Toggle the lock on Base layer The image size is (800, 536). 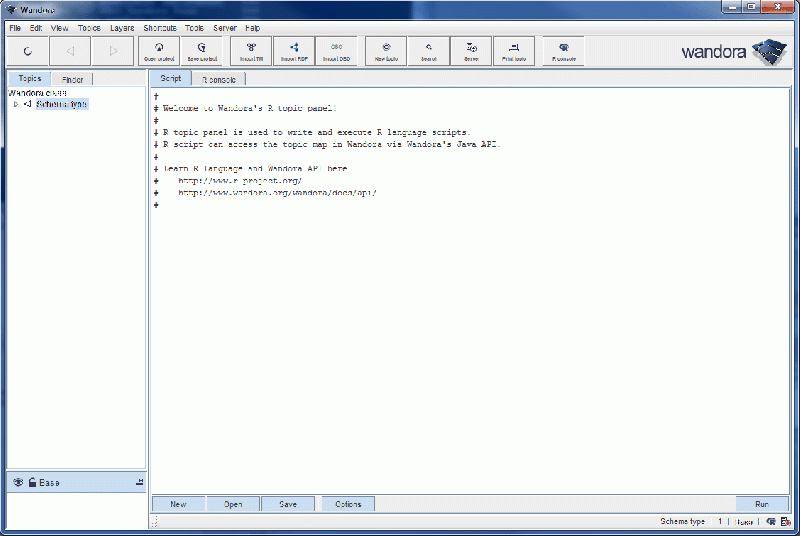(32, 483)
